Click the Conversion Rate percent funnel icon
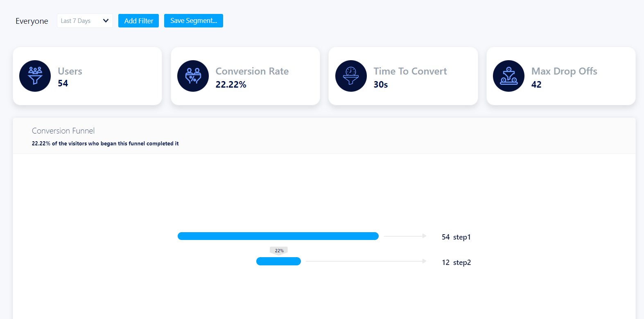 (x=193, y=76)
